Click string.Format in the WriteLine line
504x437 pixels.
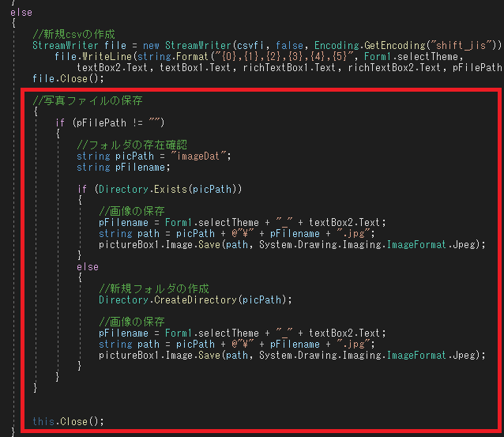pos(172,57)
